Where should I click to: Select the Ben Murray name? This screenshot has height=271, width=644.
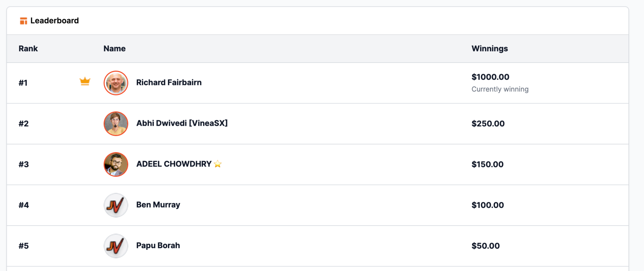(x=158, y=205)
